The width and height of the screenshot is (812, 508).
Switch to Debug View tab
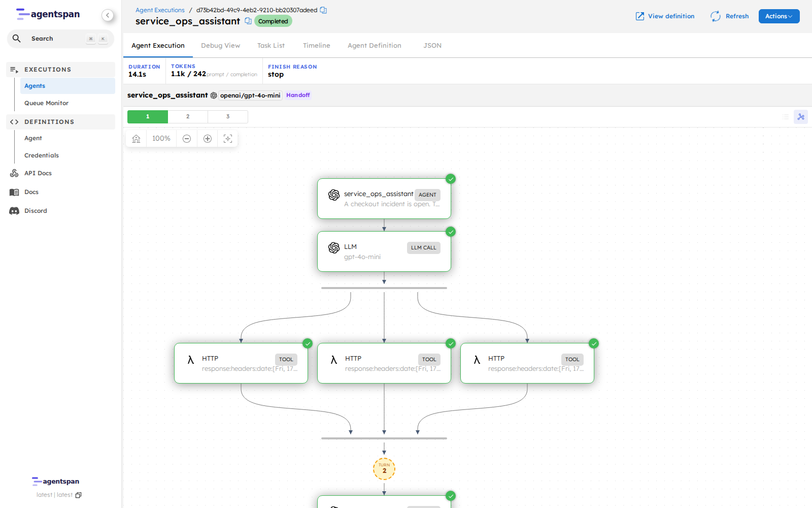coord(220,46)
